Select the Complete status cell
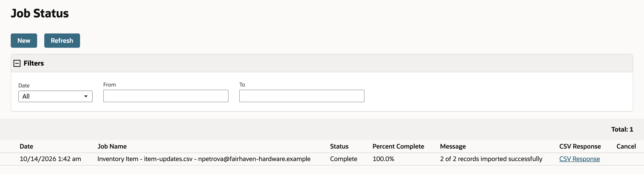This screenshot has height=174, width=644. click(x=344, y=159)
